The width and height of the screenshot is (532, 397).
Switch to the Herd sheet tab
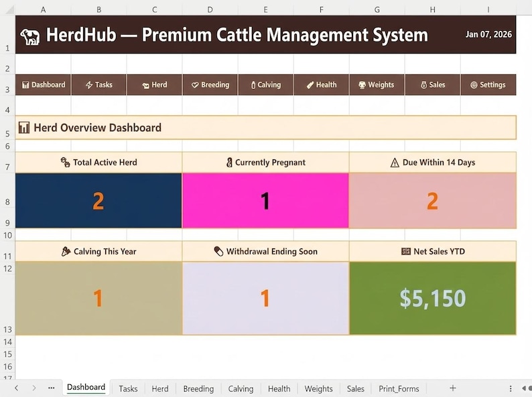click(160, 388)
